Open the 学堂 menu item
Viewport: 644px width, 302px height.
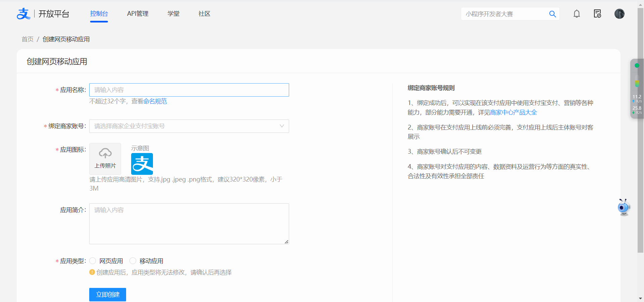pos(173,14)
